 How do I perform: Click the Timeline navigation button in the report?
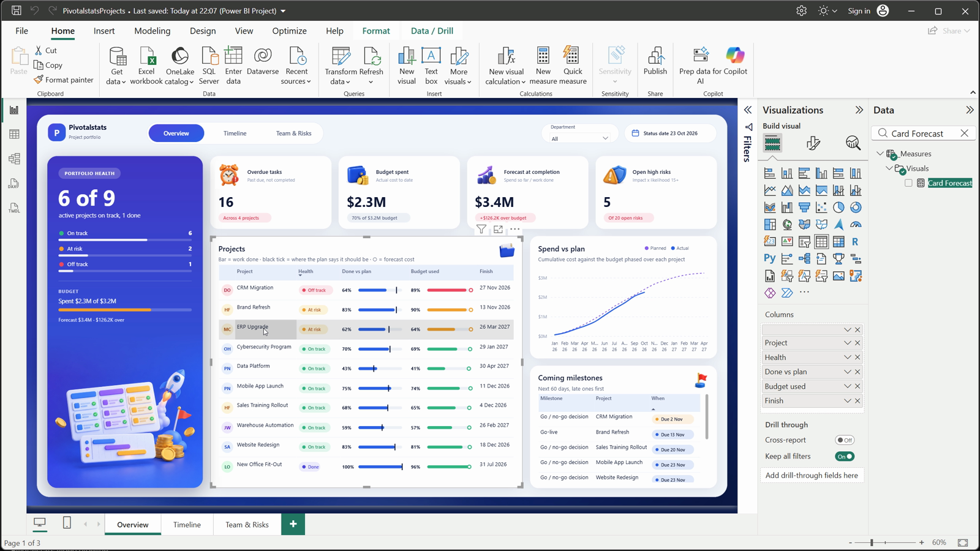click(x=235, y=133)
